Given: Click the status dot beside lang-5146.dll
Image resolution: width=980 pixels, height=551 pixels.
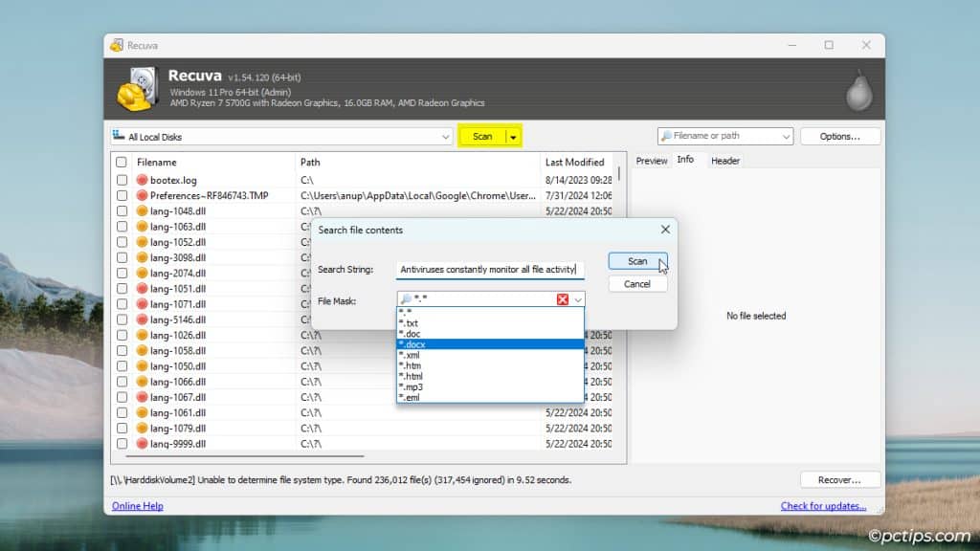Looking at the screenshot, I should click(x=142, y=320).
